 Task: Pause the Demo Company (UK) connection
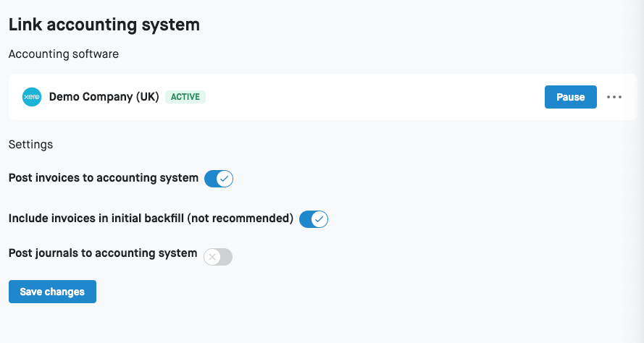coord(570,97)
